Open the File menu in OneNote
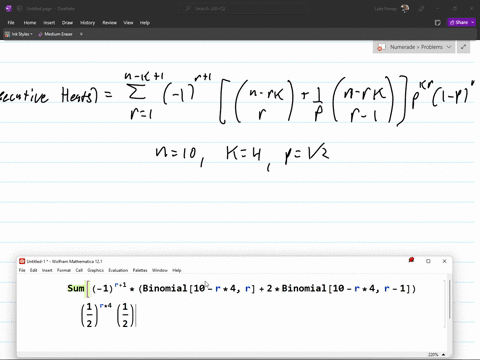This screenshot has width=480, height=360. [11, 23]
